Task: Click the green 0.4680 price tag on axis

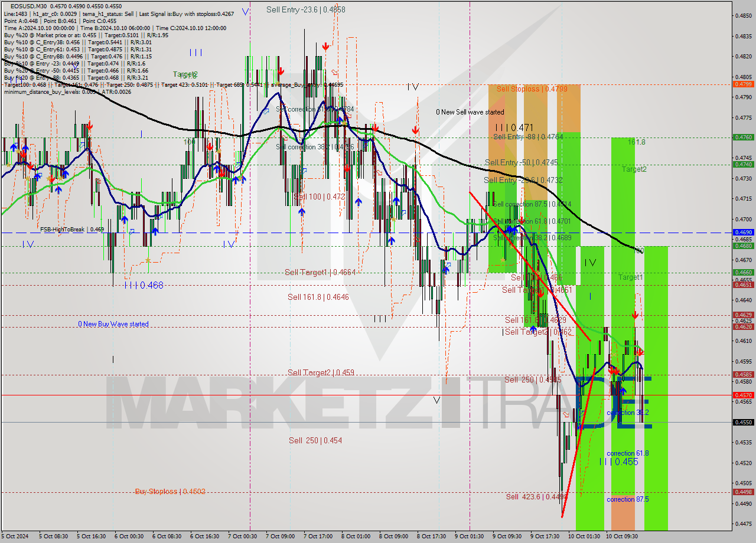Action: (743, 246)
